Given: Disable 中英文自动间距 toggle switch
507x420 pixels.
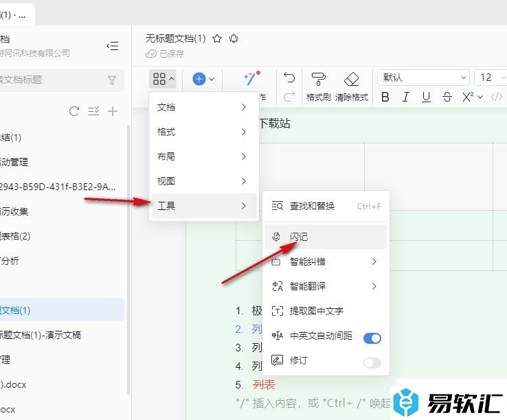Looking at the screenshot, I should pos(372,338).
